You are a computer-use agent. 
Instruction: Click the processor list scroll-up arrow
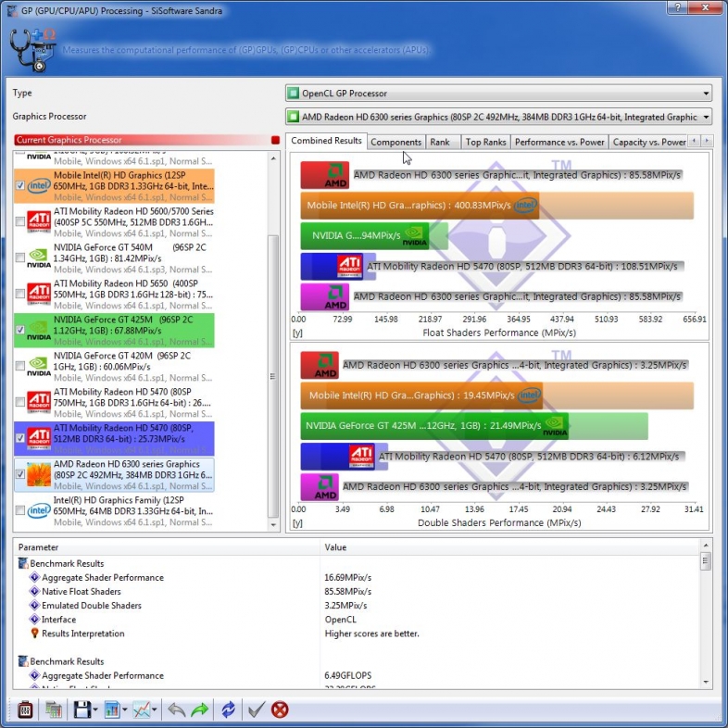[273, 158]
